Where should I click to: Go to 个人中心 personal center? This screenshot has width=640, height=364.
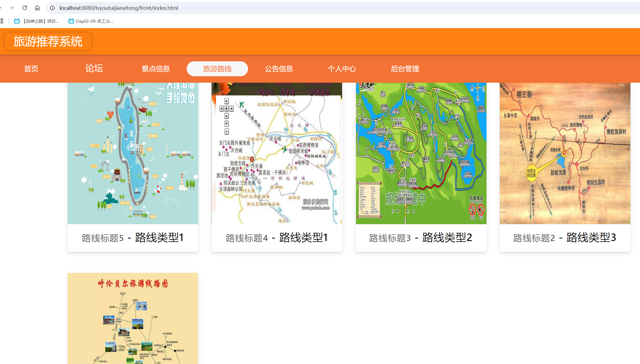[x=342, y=69]
